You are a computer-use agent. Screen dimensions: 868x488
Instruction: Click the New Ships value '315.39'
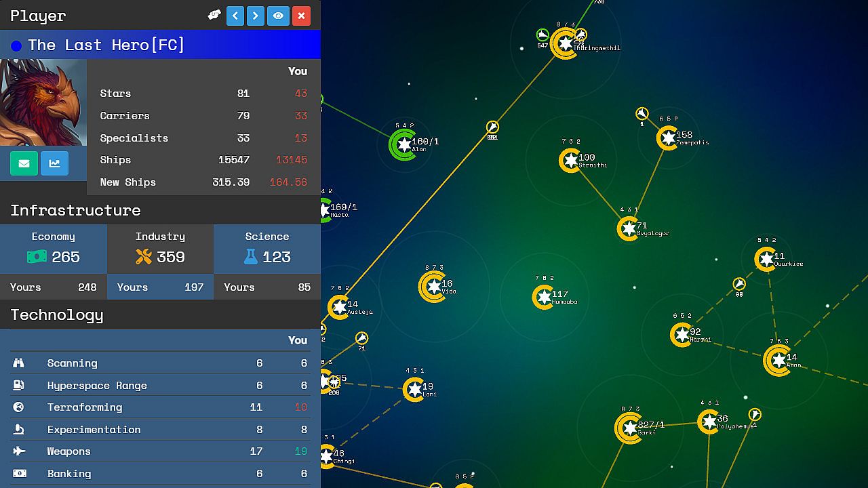(231, 182)
